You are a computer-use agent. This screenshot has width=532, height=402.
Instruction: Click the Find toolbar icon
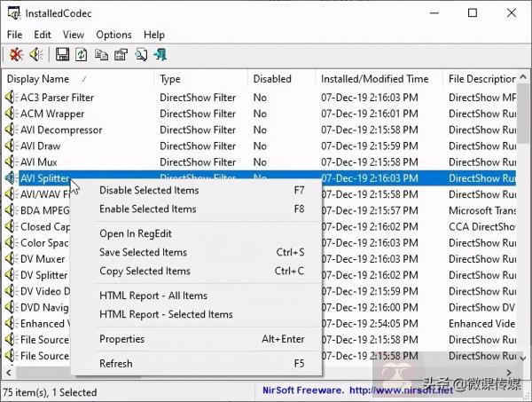pos(141,54)
